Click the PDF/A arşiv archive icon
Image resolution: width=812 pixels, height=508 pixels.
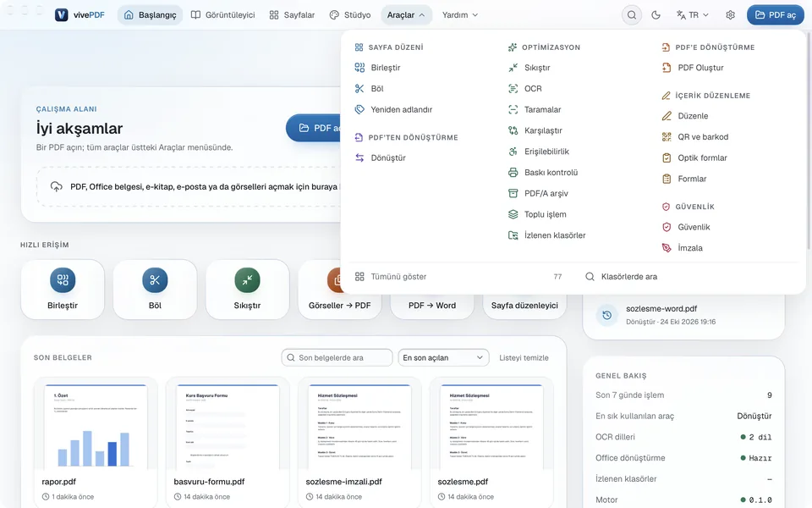(513, 193)
